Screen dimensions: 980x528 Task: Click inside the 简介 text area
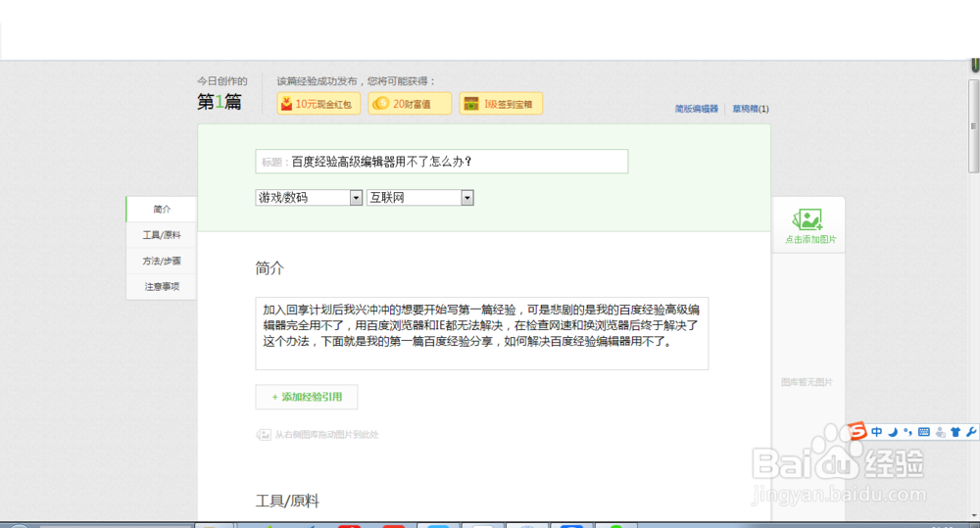click(482, 334)
